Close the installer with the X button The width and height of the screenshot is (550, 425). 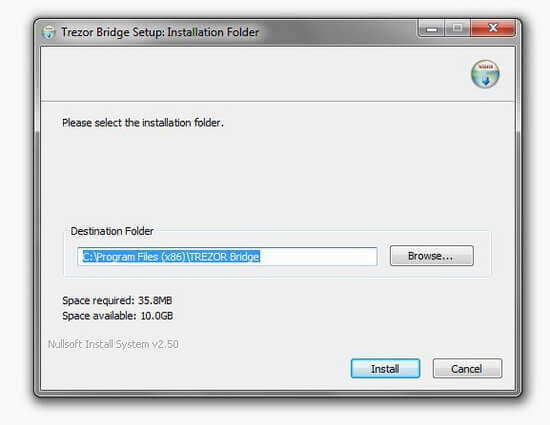493,28
